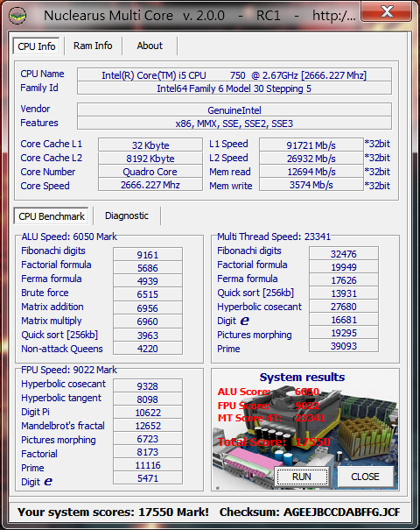Click the Multi Thread Ferma formula score 17626
The image size is (420, 530).
pyautogui.click(x=344, y=279)
